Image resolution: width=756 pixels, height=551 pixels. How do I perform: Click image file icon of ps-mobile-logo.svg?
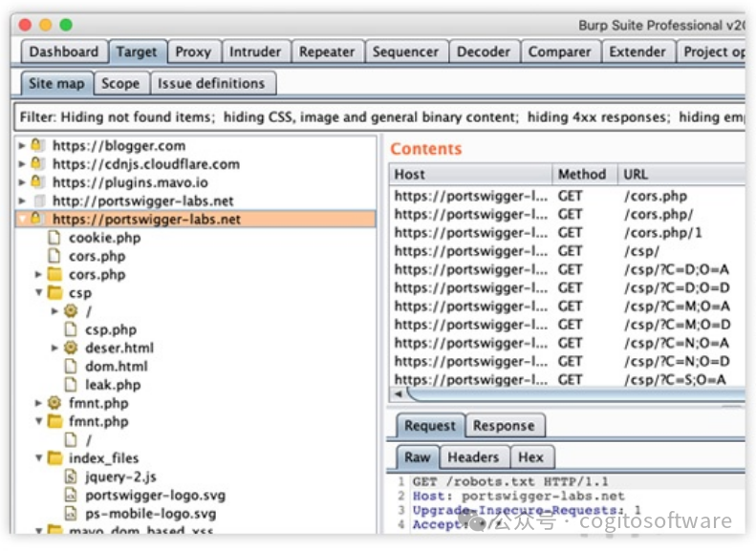pos(71,513)
